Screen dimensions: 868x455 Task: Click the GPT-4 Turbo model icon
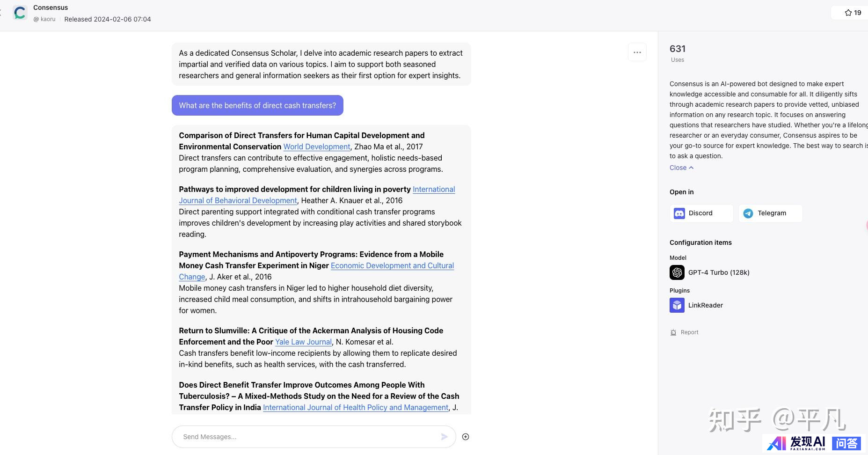click(x=677, y=272)
